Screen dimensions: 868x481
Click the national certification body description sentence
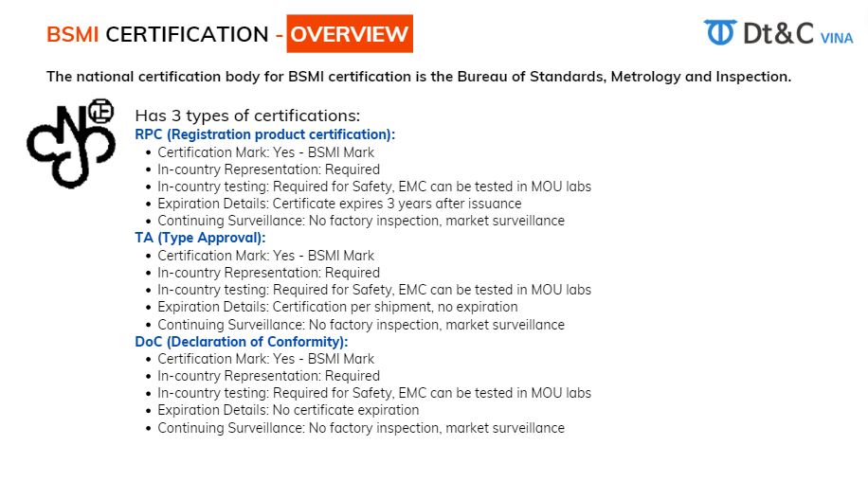point(418,77)
